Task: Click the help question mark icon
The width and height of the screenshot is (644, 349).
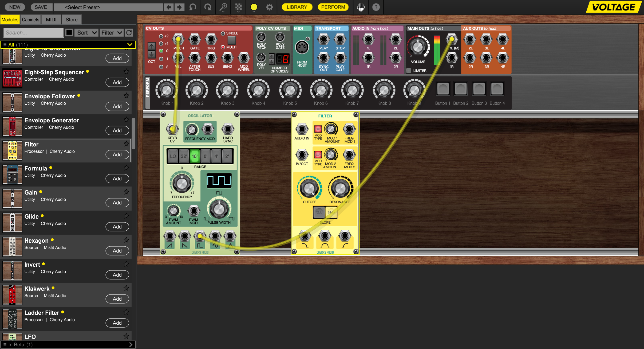Action: coord(376,7)
